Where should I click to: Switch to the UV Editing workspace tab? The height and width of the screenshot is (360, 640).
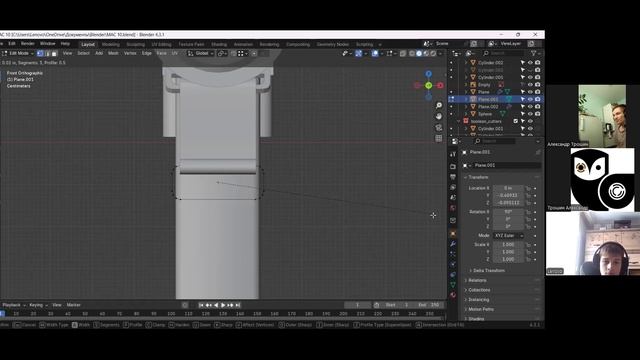(x=161, y=44)
